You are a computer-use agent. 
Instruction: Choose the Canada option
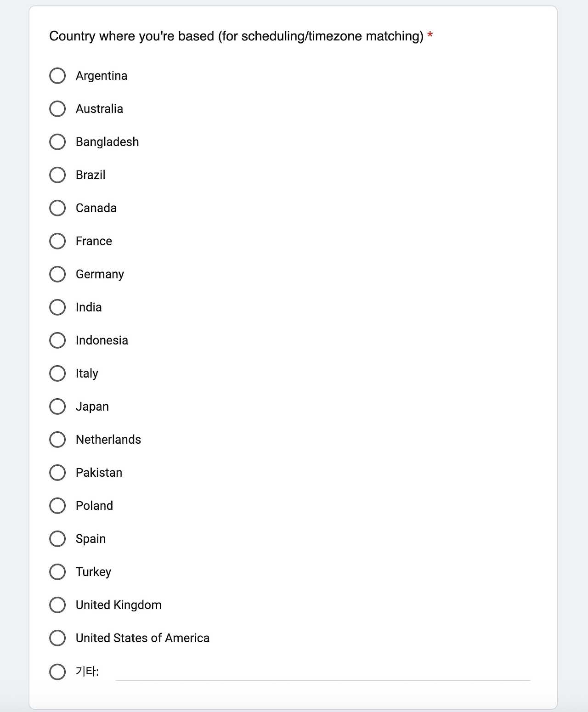click(x=57, y=208)
